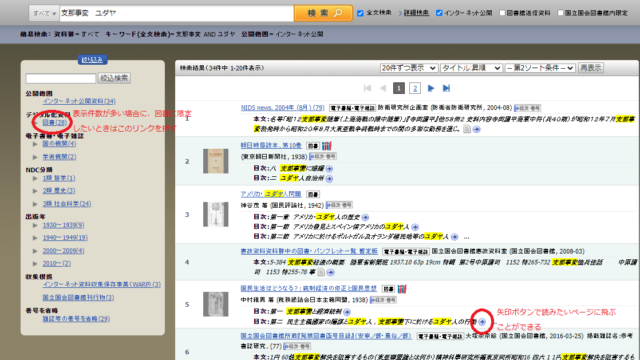Go to first page icon
The height and width of the screenshot is (360, 640).
click(367, 88)
